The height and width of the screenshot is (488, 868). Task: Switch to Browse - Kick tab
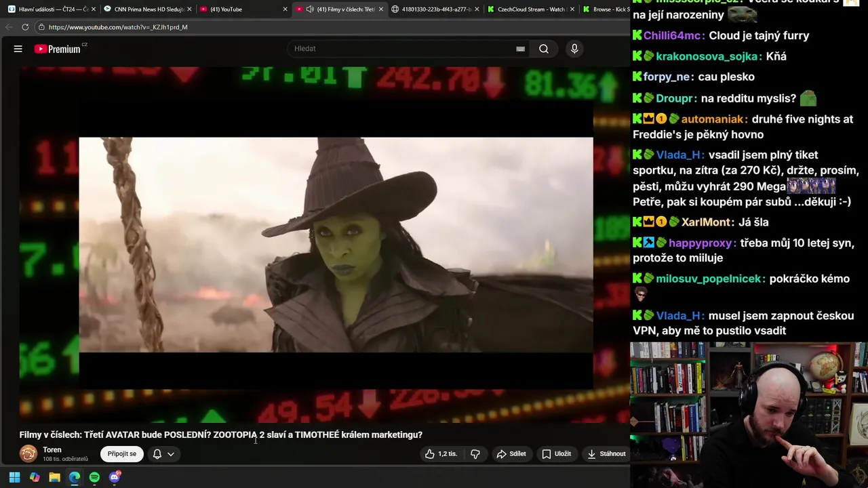[605, 9]
